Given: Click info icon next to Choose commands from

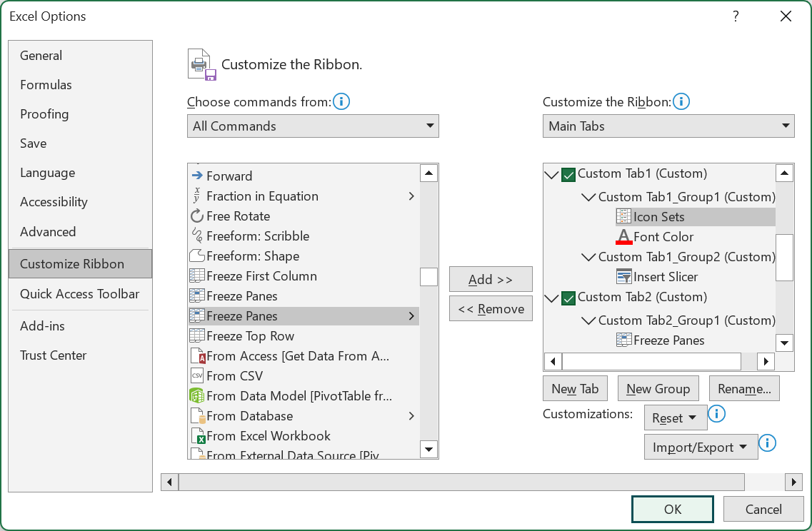Looking at the screenshot, I should [341, 101].
